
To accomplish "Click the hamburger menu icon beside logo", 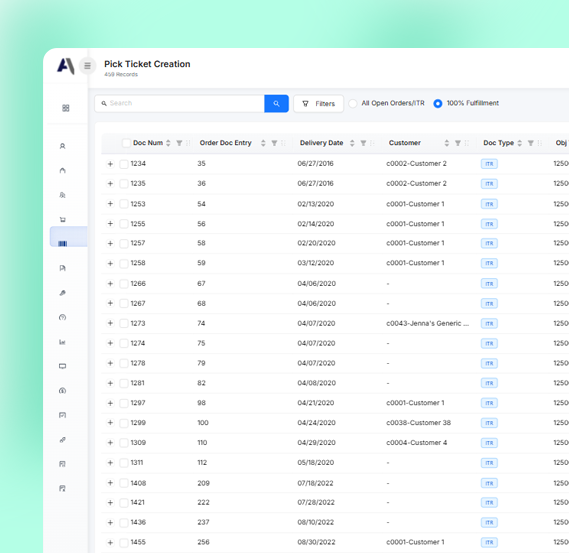I will tap(87, 66).
